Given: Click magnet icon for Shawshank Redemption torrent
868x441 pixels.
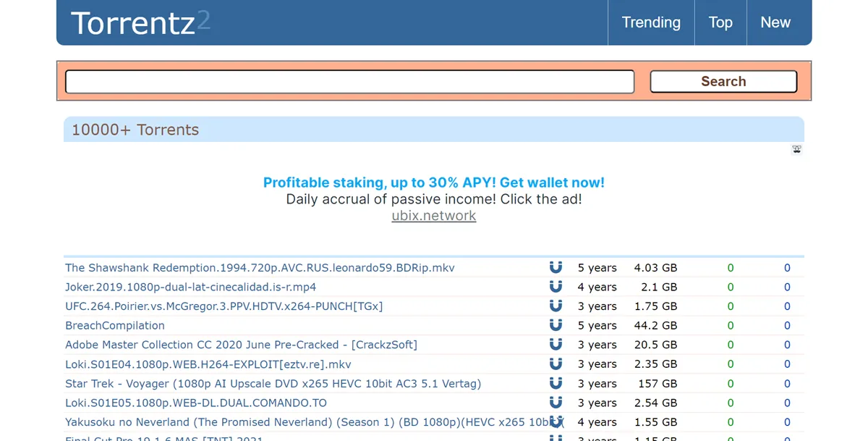Looking at the screenshot, I should pos(556,267).
